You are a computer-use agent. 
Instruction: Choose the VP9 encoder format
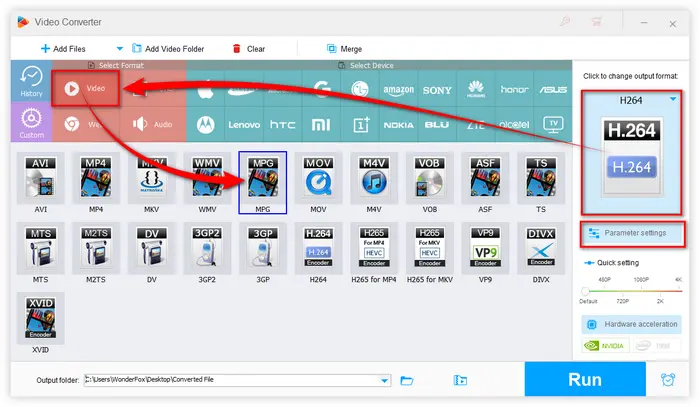coord(485,253)
